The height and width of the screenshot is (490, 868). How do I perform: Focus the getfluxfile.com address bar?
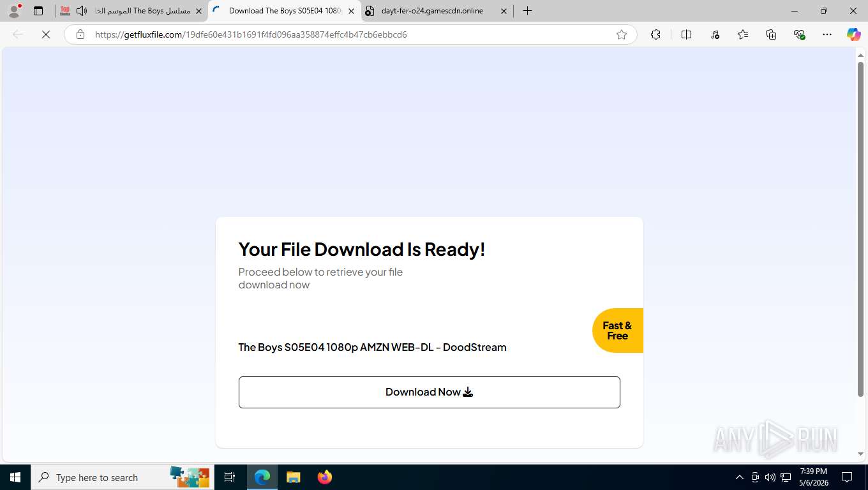pyautogui.click(x=351, y=34)
